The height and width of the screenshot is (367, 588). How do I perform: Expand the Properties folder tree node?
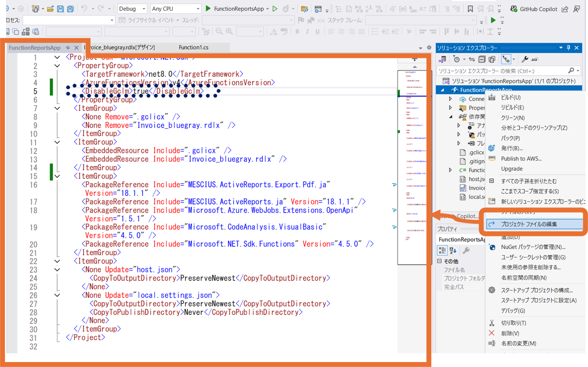click(450, 108)
